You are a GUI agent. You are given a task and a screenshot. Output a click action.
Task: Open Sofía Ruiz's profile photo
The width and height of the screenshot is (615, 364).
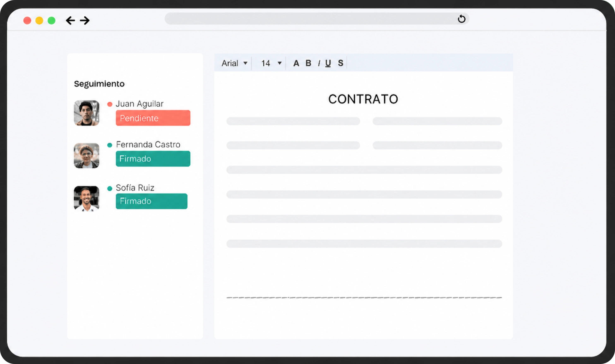pyautogui.click(x=86, y=198)
